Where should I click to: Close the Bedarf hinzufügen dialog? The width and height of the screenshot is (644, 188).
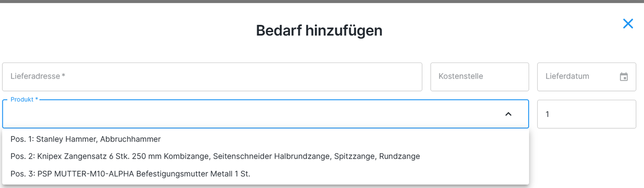tap(628, 24)
